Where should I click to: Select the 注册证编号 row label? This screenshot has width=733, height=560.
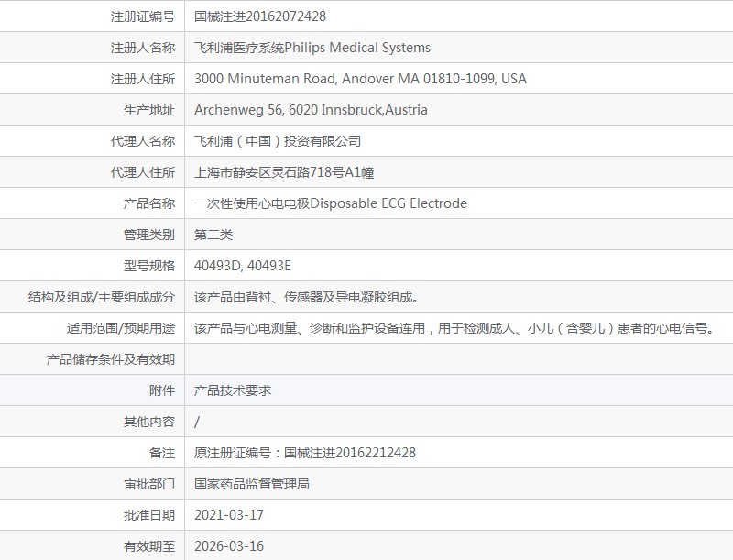(x=143, y=16)
